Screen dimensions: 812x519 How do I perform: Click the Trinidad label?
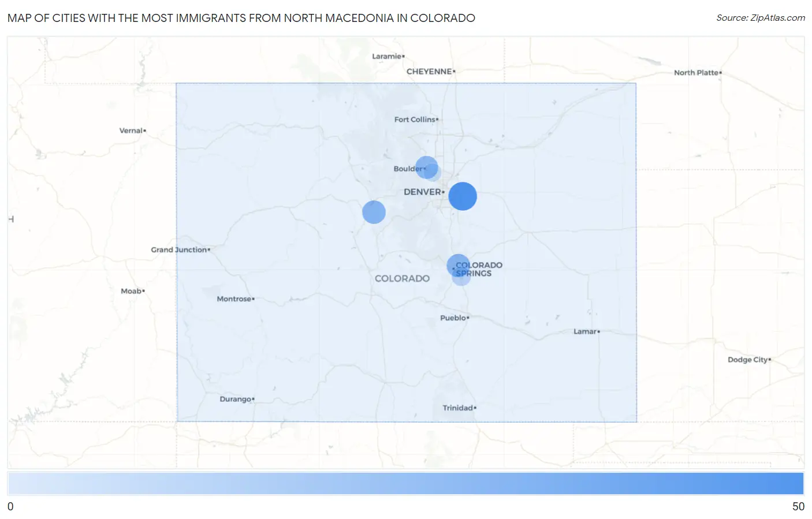pyautogui.click(x=458, y=408)
